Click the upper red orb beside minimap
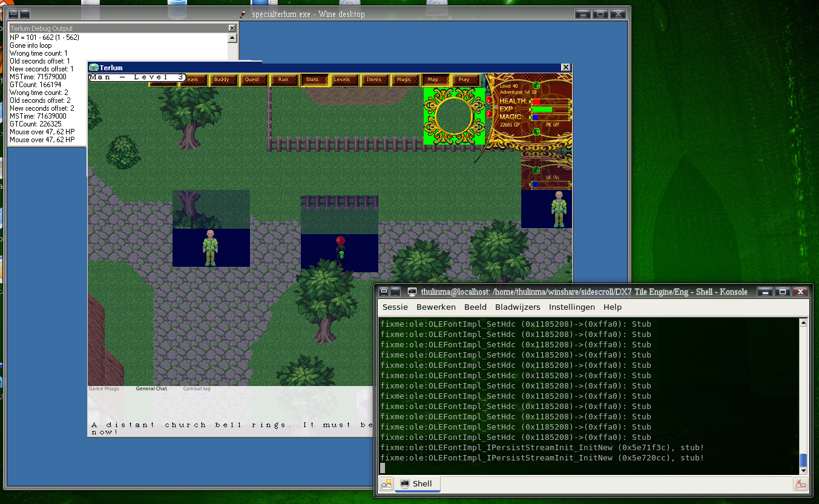The image size is (819, 504). tap(489, 100)
